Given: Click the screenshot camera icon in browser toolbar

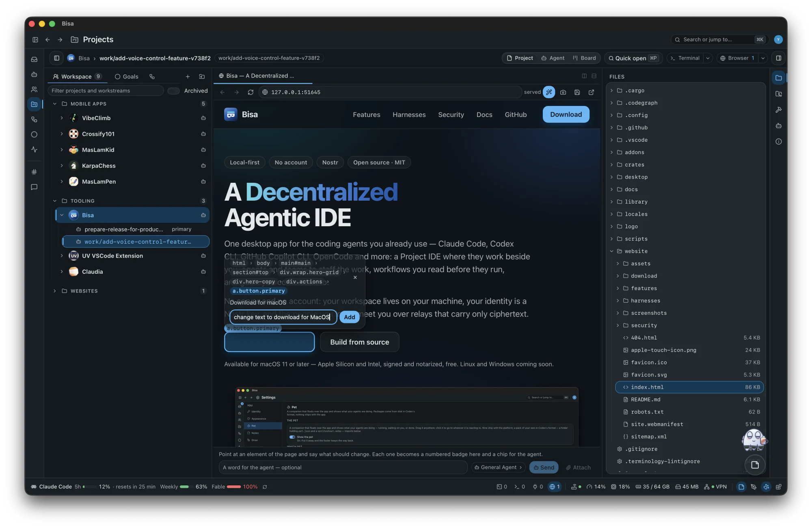Looking at the screenshot, I should [563, 92].
